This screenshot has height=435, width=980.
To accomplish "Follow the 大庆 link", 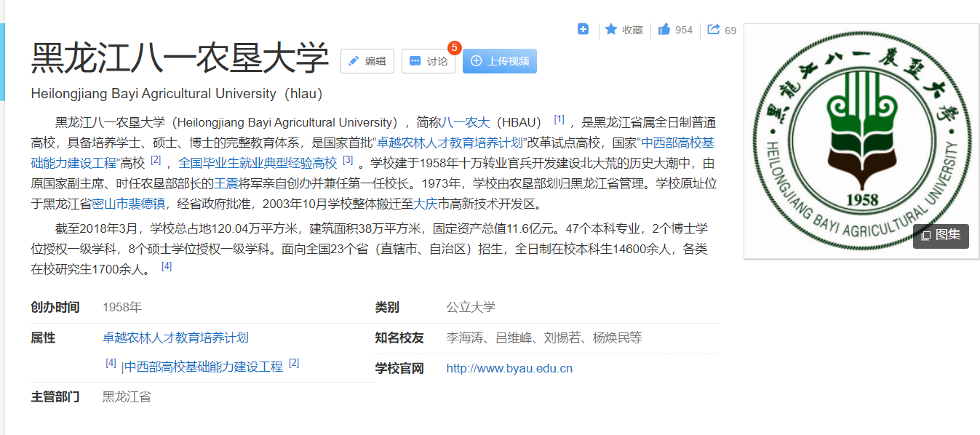I will (x=425, y=204).
